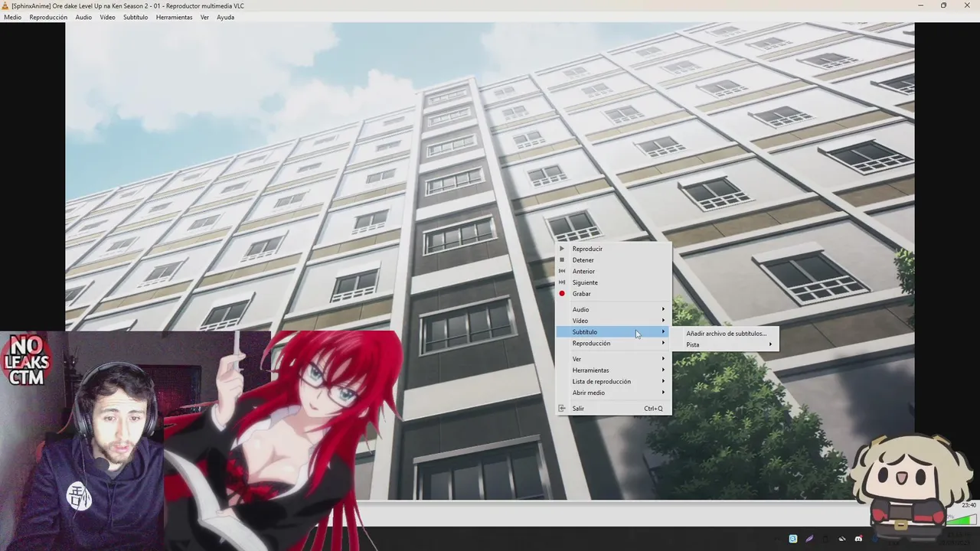Open the Medio menu in the menu bar
Image resolution: width=980 pixels, height=551 pixels.
coord(12,17)
